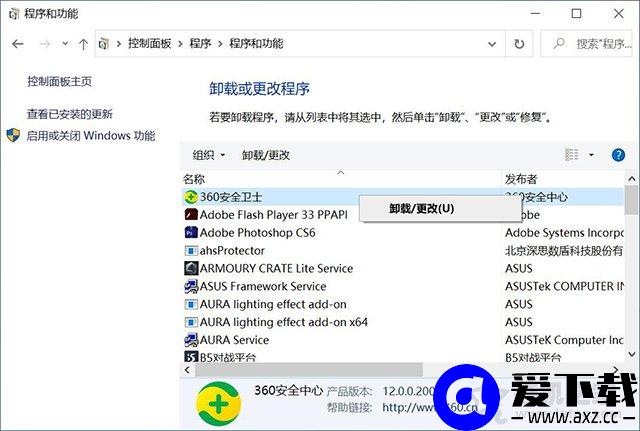The height and width of the screenshot is (431, 640).
Task: Click the AURA Service icon
Action: tap(191, 340)
